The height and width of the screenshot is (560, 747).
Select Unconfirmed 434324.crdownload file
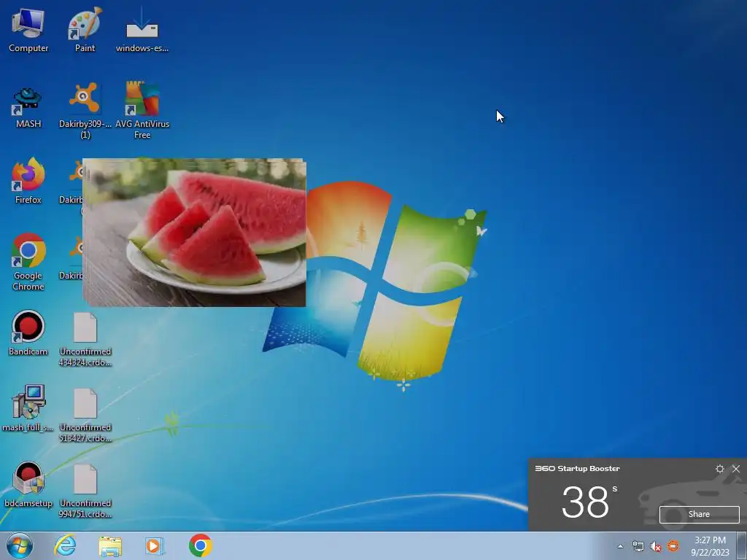[x=85, y=340]
